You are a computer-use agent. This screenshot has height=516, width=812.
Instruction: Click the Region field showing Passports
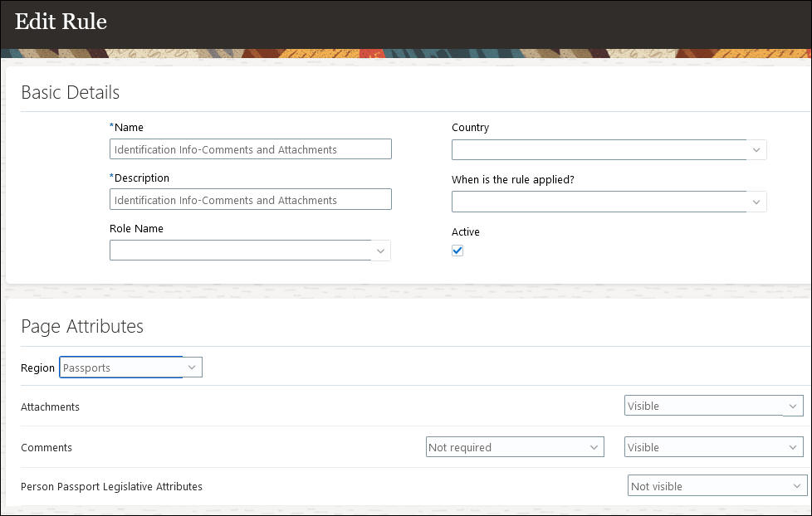point(121,368)
